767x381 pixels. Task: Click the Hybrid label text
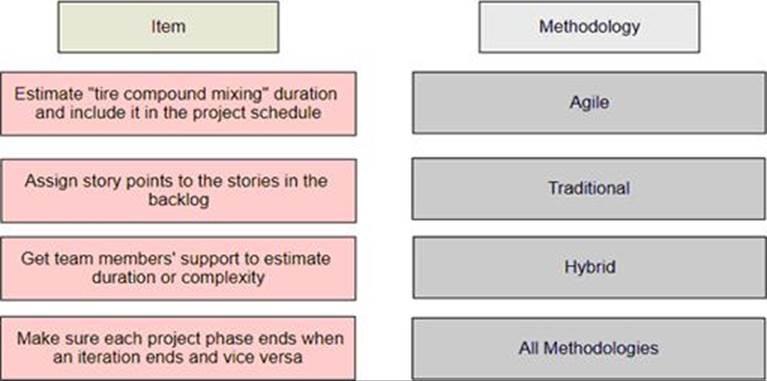point(589,268)
